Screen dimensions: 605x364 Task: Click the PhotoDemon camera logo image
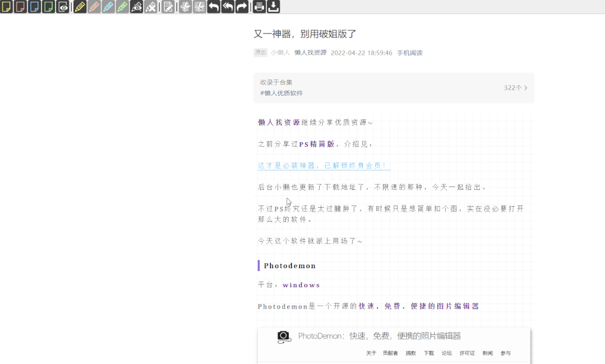(284, 337)
